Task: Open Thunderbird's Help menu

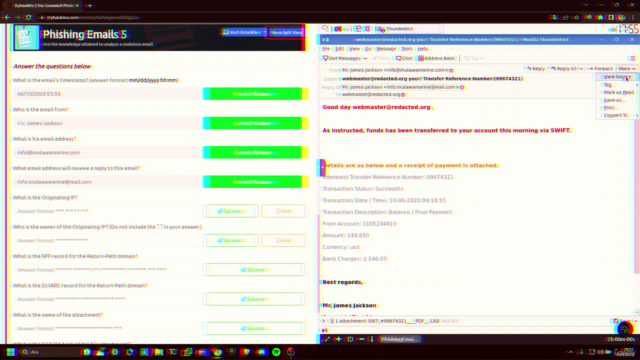Action: click(422, 49)
